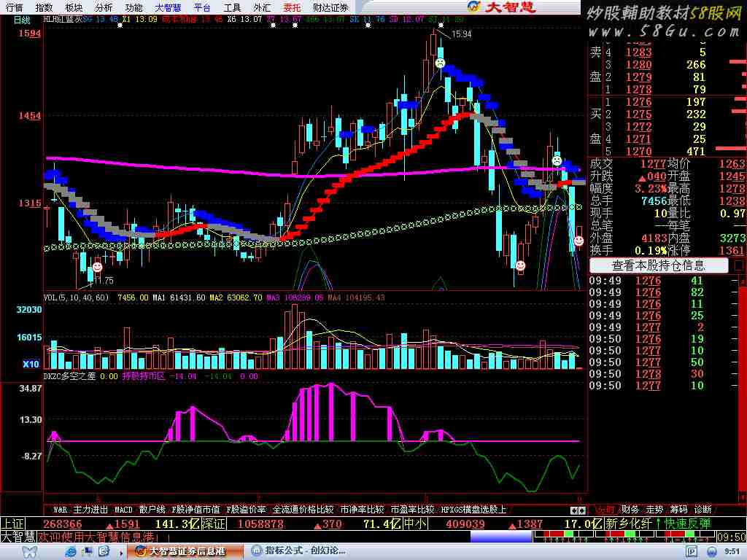Switch to the MACD indicator tab
The height and width of the screenshot is (560, 747).
123,510
